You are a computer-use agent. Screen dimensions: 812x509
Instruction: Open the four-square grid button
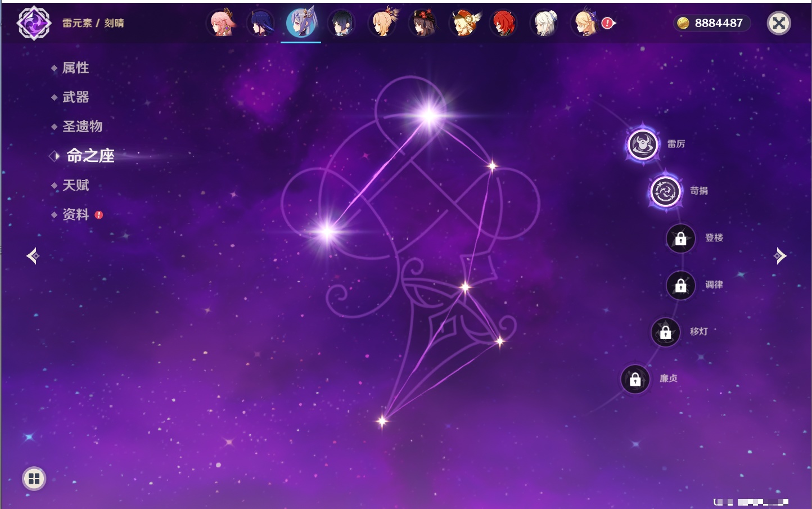34,479
